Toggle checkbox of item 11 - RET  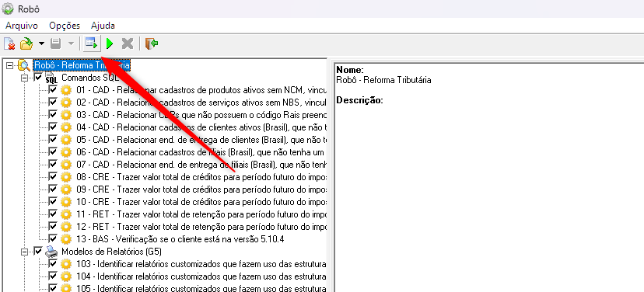pyautogui.click(x=53, y=214)
